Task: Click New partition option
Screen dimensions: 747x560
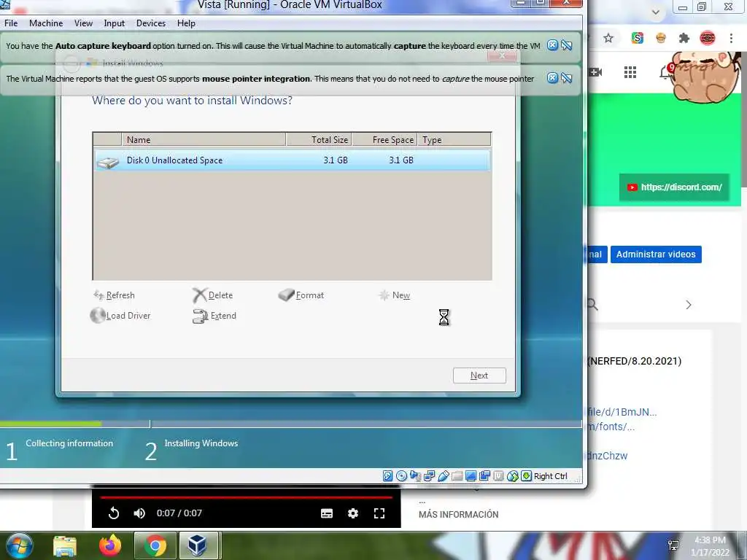Action: click(x=395, y=295)
